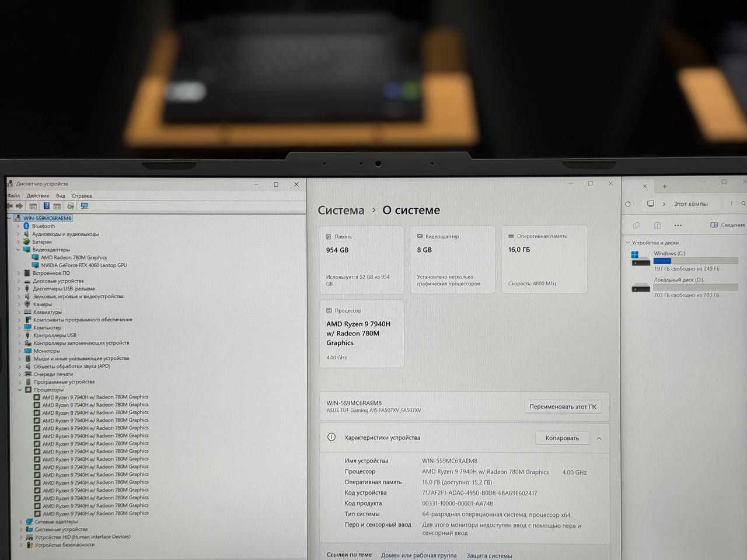
Task: Click the Копировать button
Action: [562, 438]
